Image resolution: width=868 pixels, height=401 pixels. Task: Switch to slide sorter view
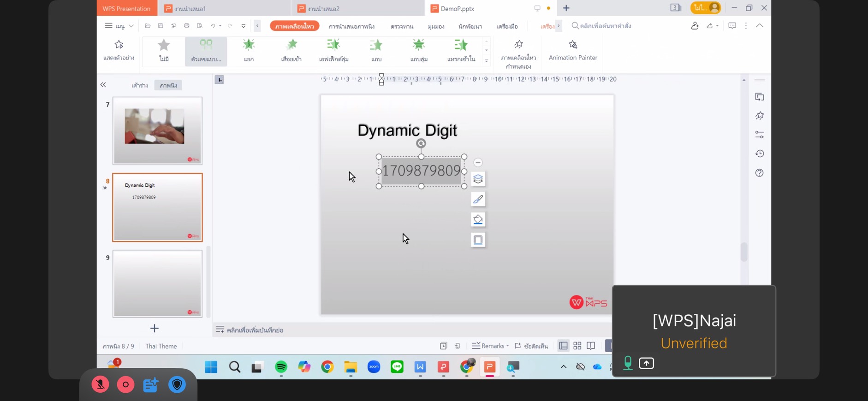[x=577, y=346]
